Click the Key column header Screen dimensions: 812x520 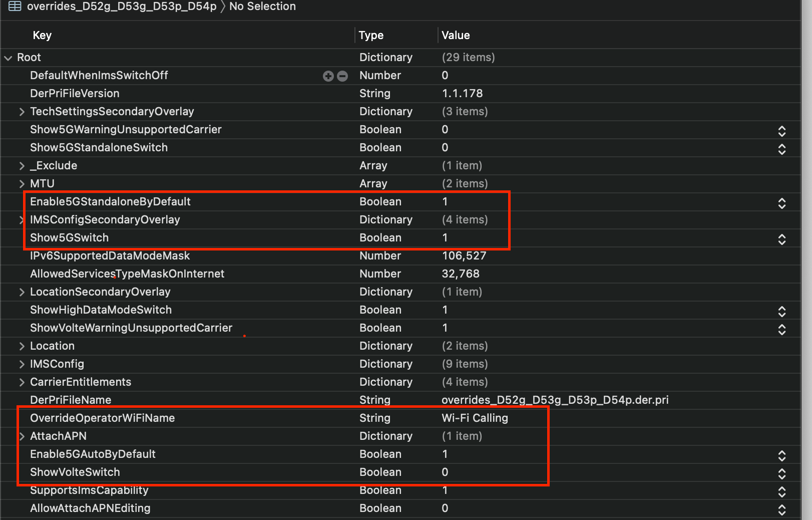pyautogui.click(x=42, y=35)
